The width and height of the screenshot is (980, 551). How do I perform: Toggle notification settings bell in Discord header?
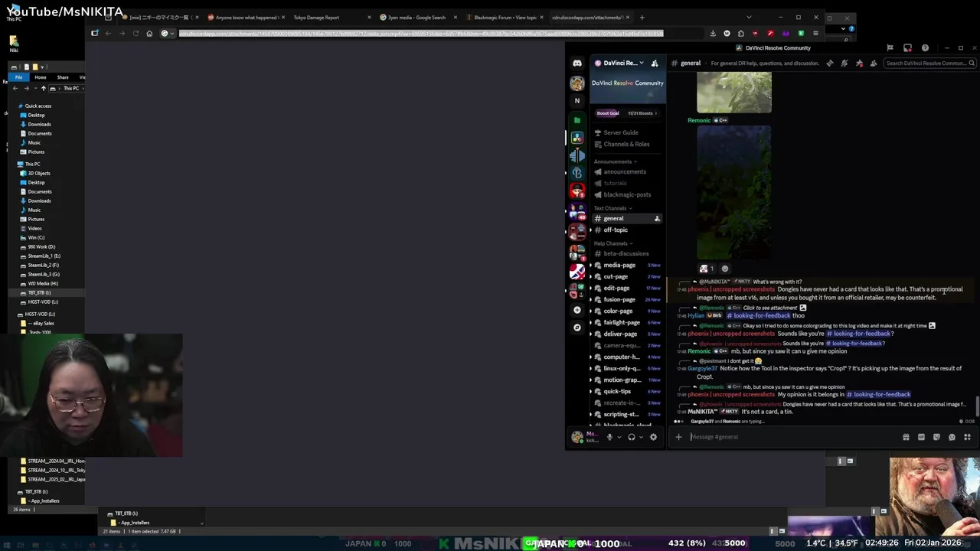click(844, 64)
